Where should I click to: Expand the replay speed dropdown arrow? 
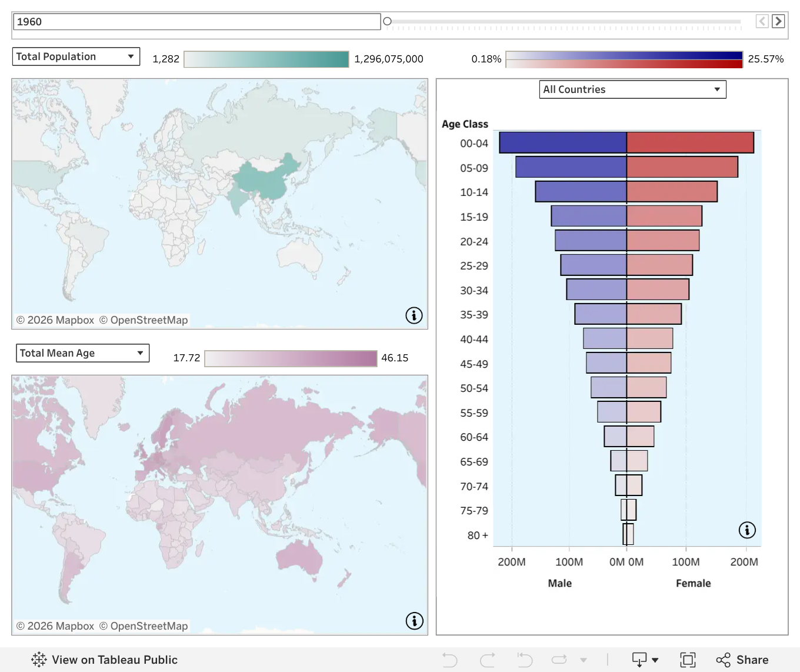(584, 660)
